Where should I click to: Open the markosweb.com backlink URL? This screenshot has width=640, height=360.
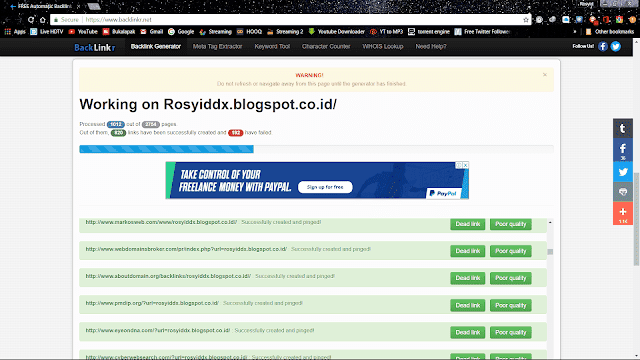point(161,222)
